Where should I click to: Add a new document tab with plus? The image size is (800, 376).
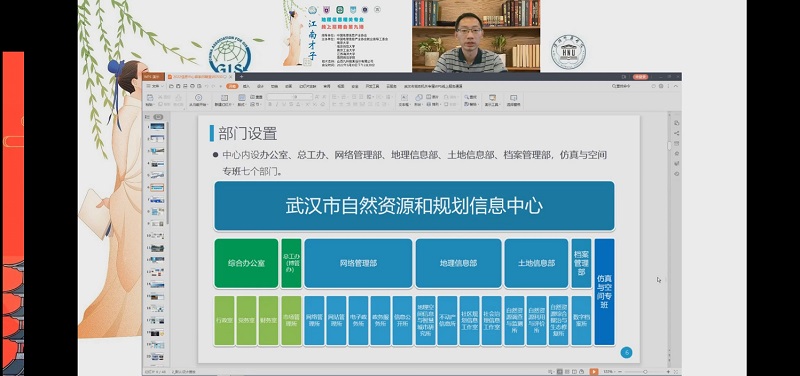(241, 77)
